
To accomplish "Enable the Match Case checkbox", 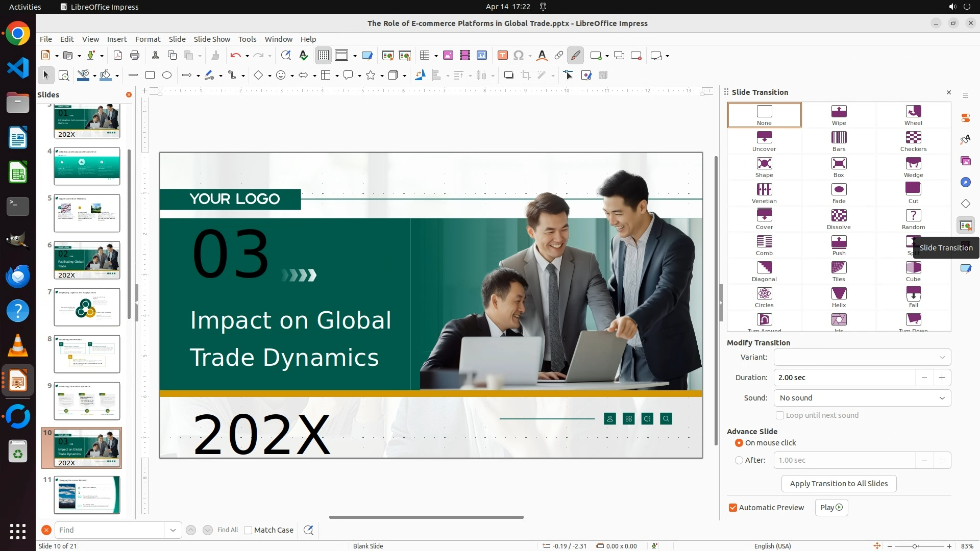I will click(x=248, y=530).
